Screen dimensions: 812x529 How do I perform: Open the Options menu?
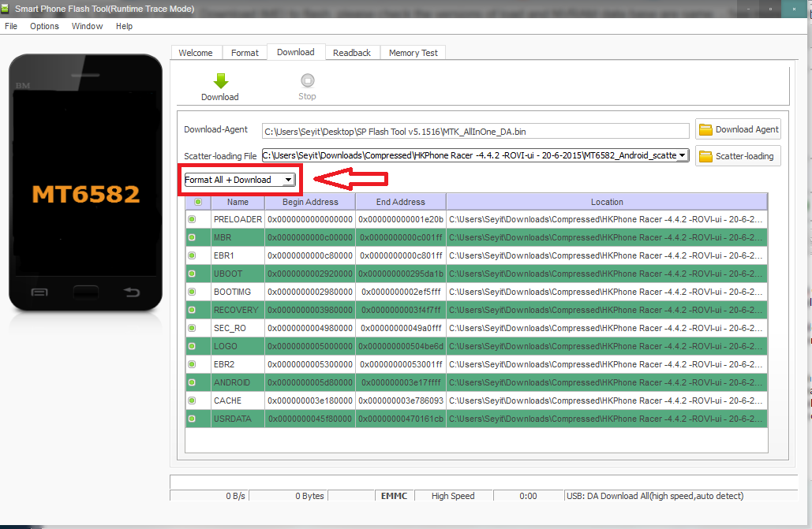tap(44, 26)
